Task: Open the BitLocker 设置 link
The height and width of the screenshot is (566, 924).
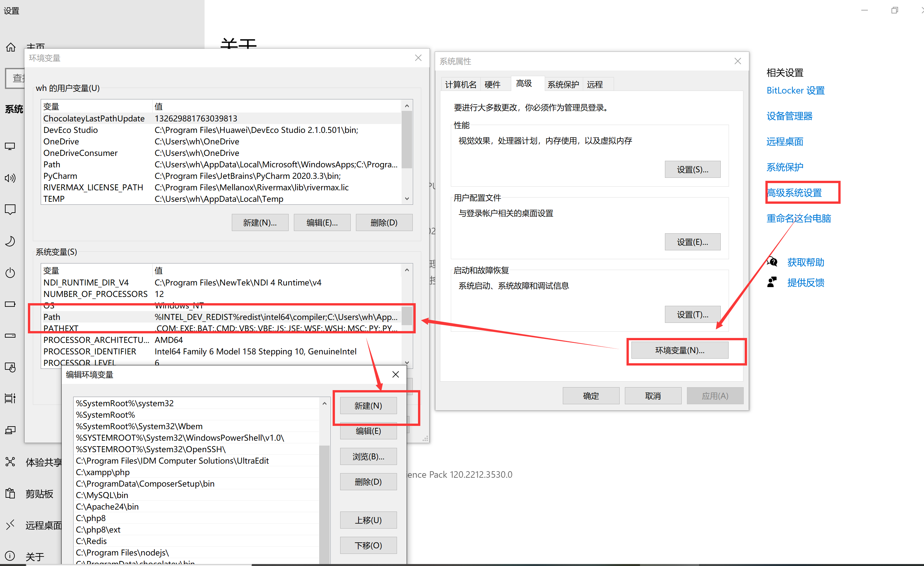Action: click(795, 90)
